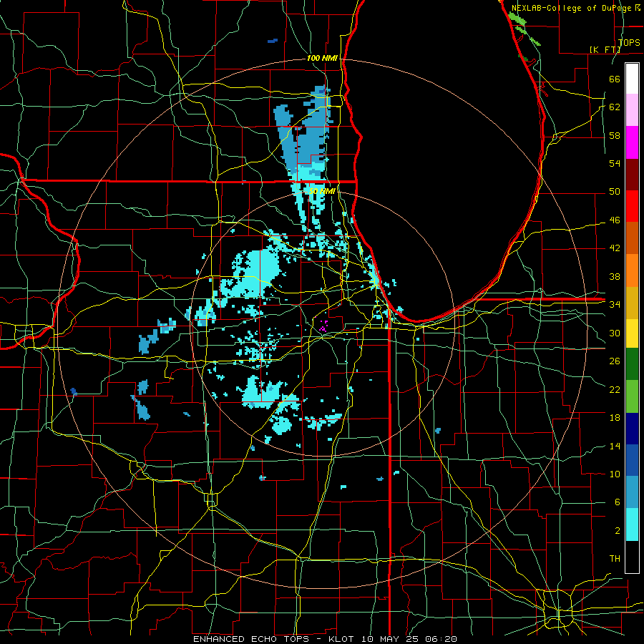Image resolution: width=644 pixels, height=644 pixels.
Task: Pick the medium blue legend swatch
Action: tap(632, 460)
